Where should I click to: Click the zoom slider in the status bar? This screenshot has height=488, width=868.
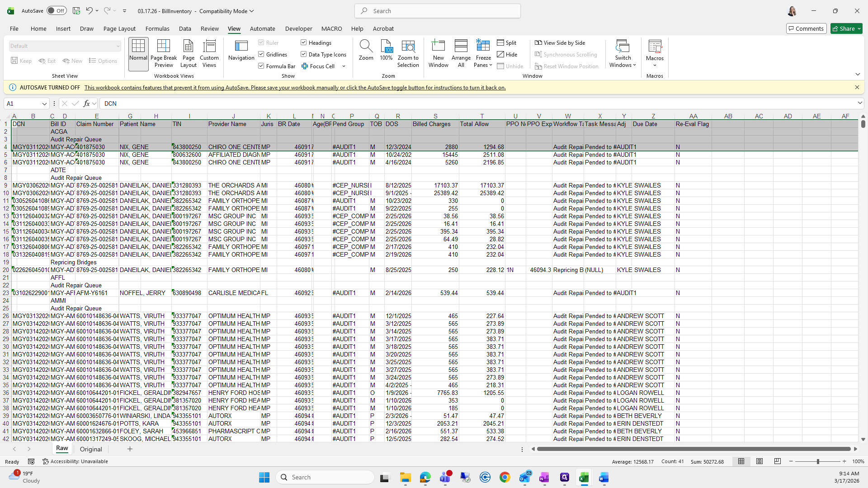817,461
